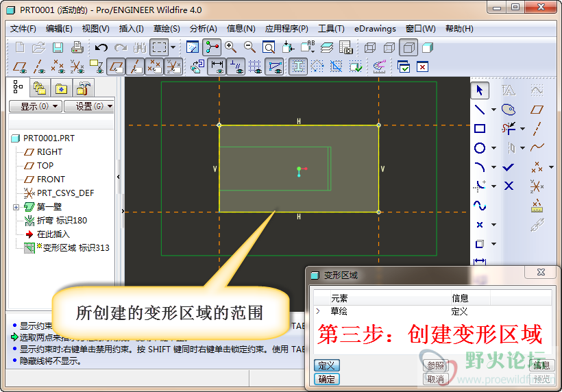
Task: Toggle constraints display in sketcher
Action: (x=236, y=66)
